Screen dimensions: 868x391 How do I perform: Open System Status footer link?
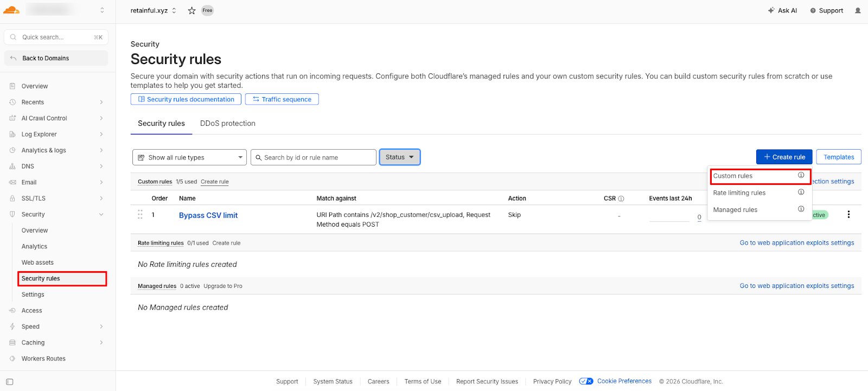pyautogui.click(x=333, y=382)
